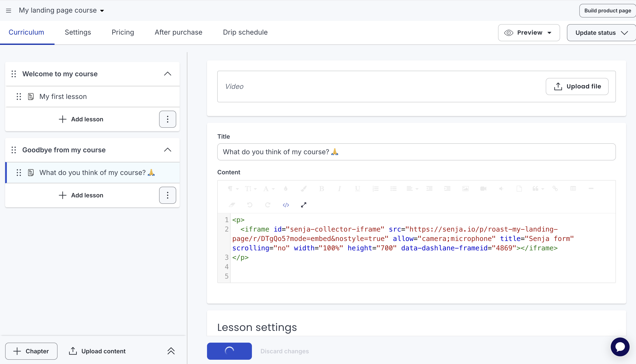This screenshot has height=364, width=636.
Task: Open the quote dropdown
Action: tap(538, 189)
